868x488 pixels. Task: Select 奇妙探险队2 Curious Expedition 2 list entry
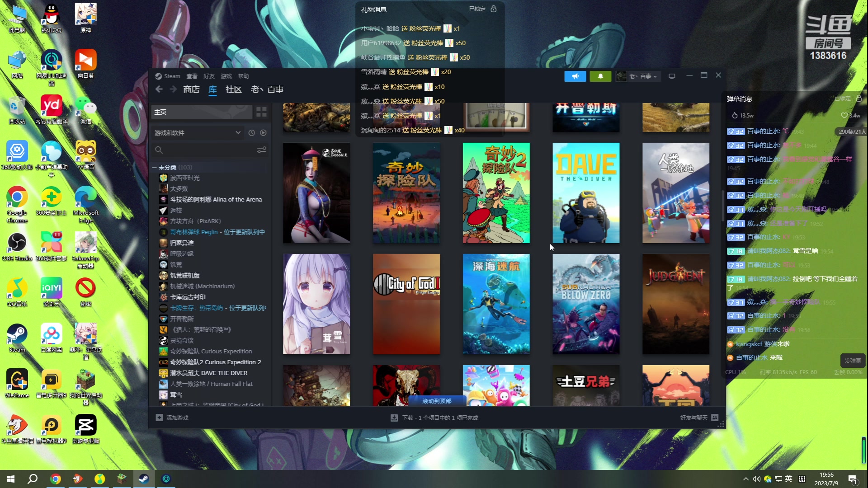(215, 362)
